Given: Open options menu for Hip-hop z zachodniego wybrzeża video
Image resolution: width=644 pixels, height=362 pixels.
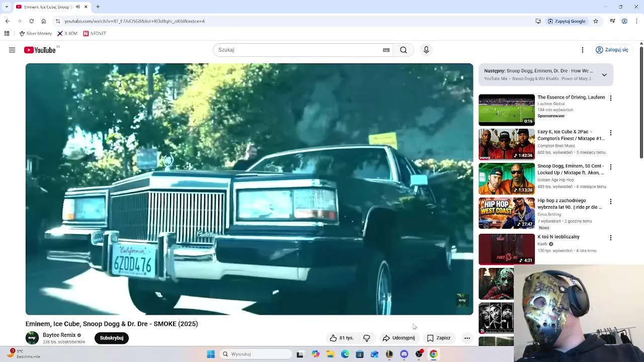Looking at the screenshot, I should (x=611, y=202).
